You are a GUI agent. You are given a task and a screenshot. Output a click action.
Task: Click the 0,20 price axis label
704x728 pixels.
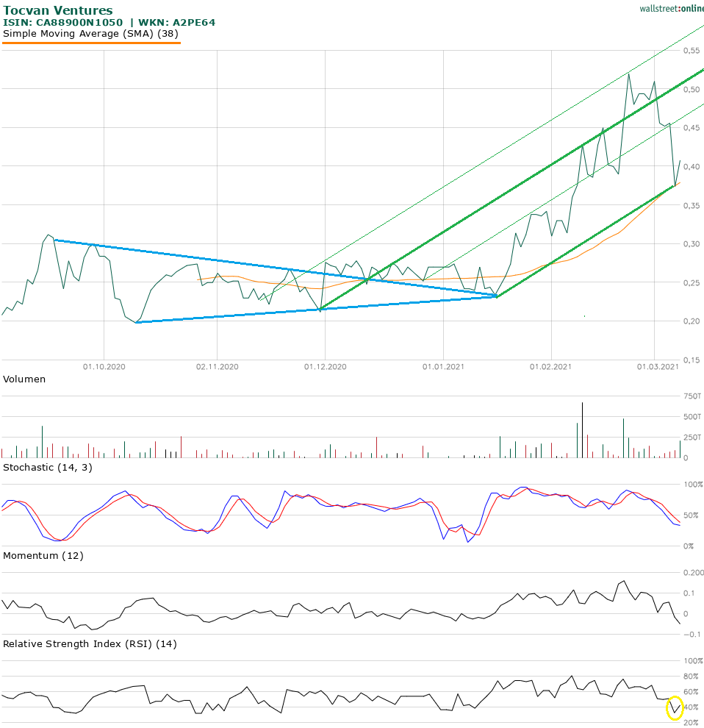pos(691,321)
